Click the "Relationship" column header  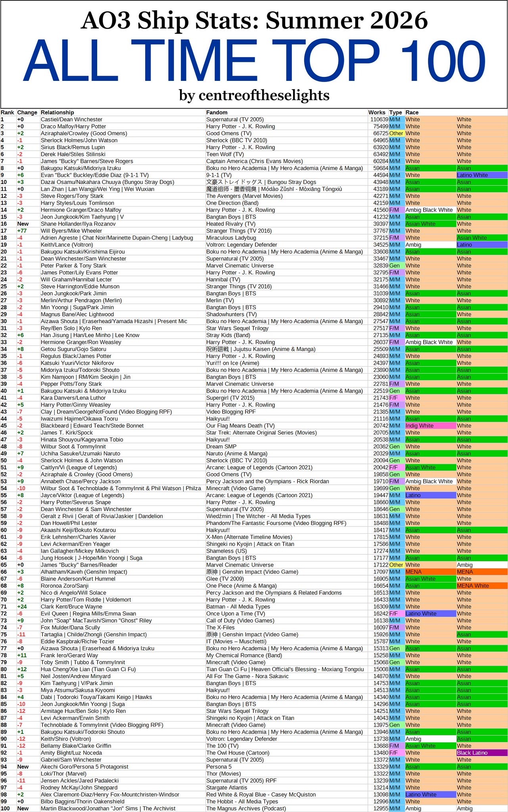coord(58,113)
